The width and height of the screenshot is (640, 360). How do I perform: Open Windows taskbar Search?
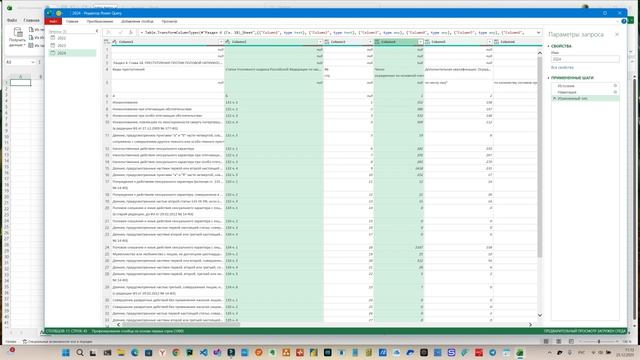(80, 353)
